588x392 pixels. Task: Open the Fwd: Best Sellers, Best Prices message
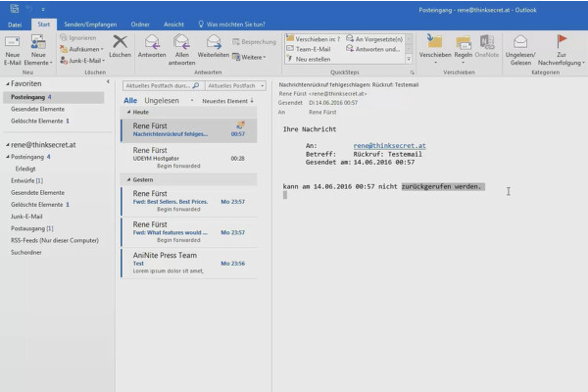pos(189,201)
